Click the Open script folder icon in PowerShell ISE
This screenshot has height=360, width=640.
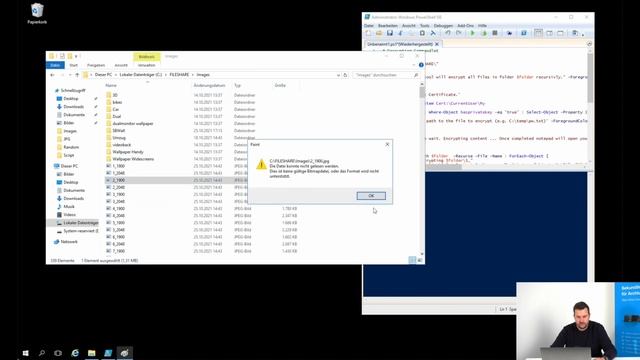tap(379, 33)
